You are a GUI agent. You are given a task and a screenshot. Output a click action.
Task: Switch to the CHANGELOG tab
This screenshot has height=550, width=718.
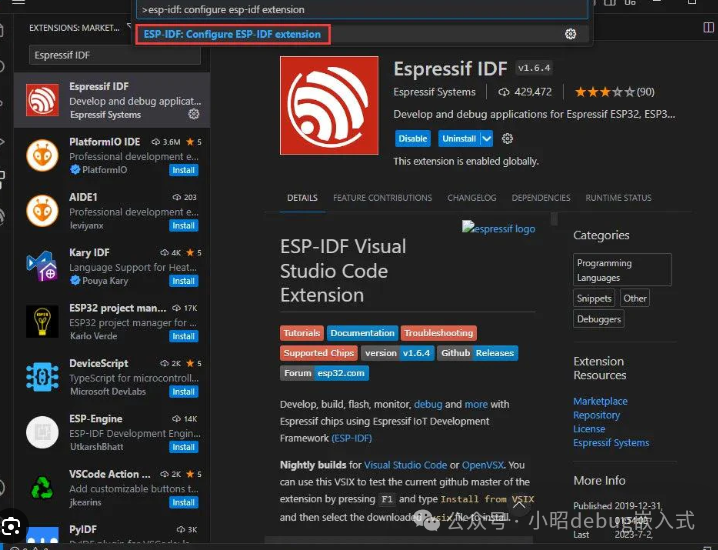click(472, 198)
